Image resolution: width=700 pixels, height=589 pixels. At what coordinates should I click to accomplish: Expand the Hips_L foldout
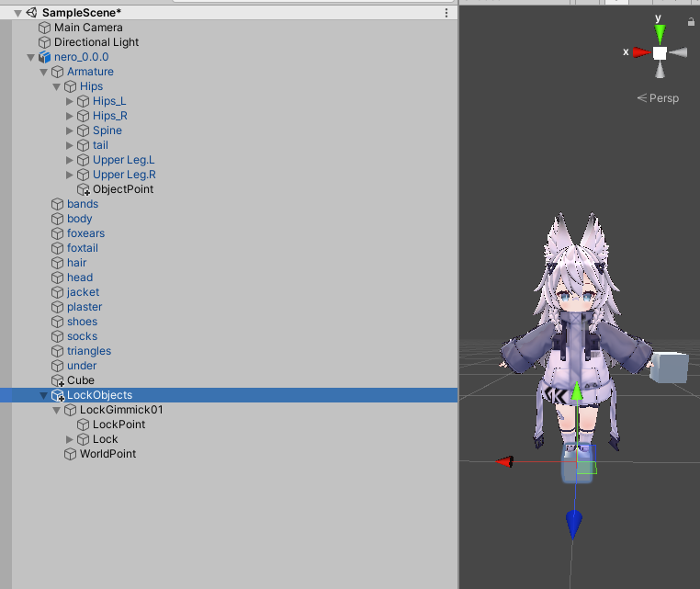(x=70, y=101)
